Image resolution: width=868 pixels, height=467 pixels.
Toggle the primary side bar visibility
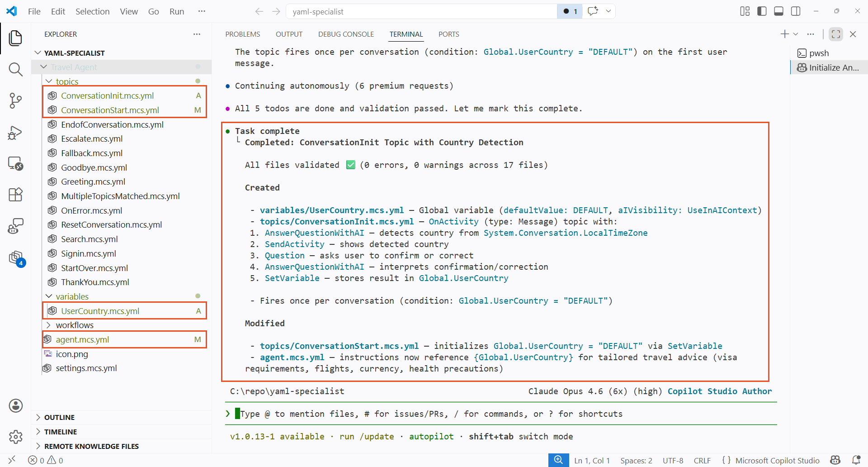point(762,11)
